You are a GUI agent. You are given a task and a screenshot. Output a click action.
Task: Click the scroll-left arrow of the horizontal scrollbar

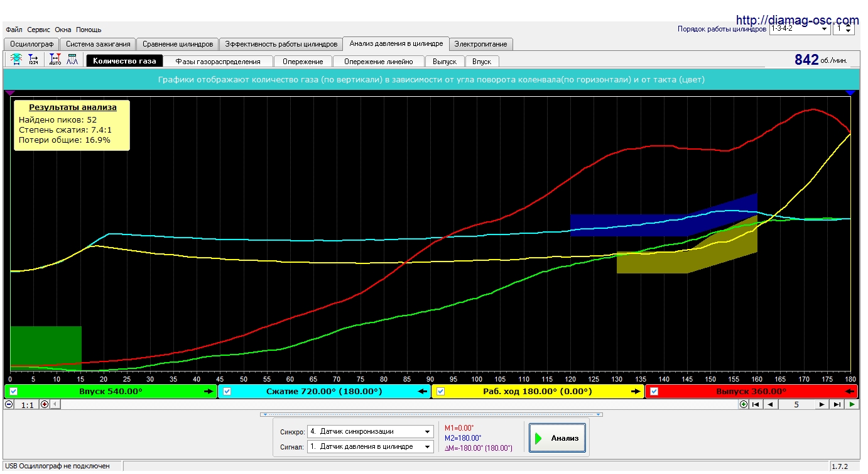(x=54, y=404)
